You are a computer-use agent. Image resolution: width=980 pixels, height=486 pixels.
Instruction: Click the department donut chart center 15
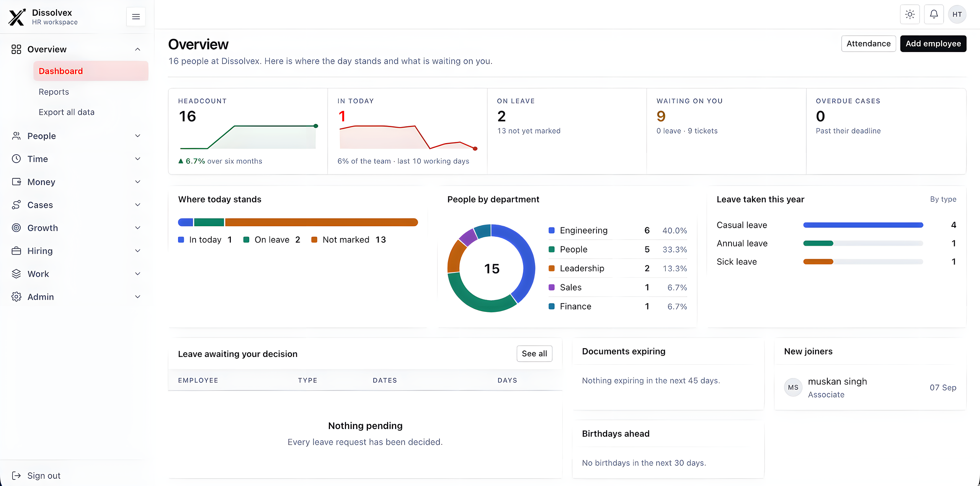[x=492, y=269]
